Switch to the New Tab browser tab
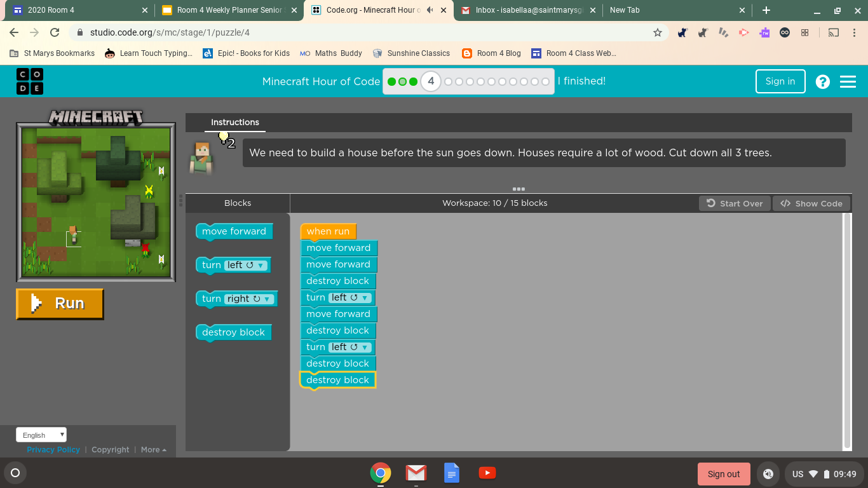Image resolution: width=868 pixels, height=488 pixels. 677,10
